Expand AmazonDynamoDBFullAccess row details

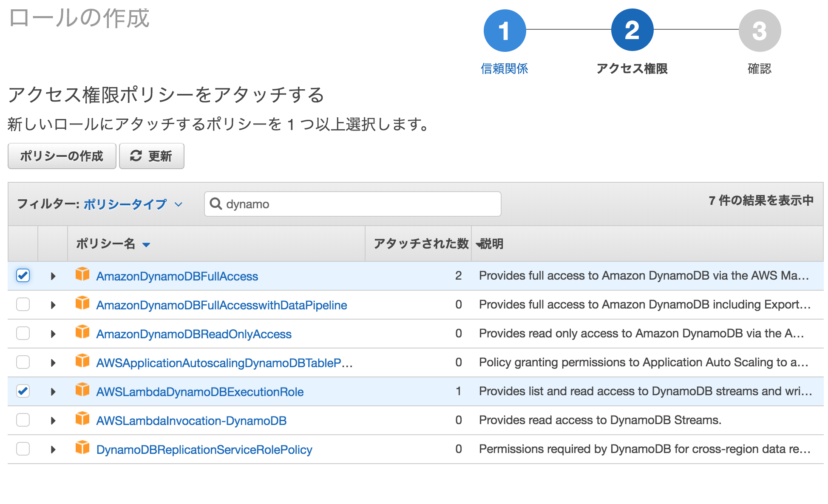(x=53, y=276)
